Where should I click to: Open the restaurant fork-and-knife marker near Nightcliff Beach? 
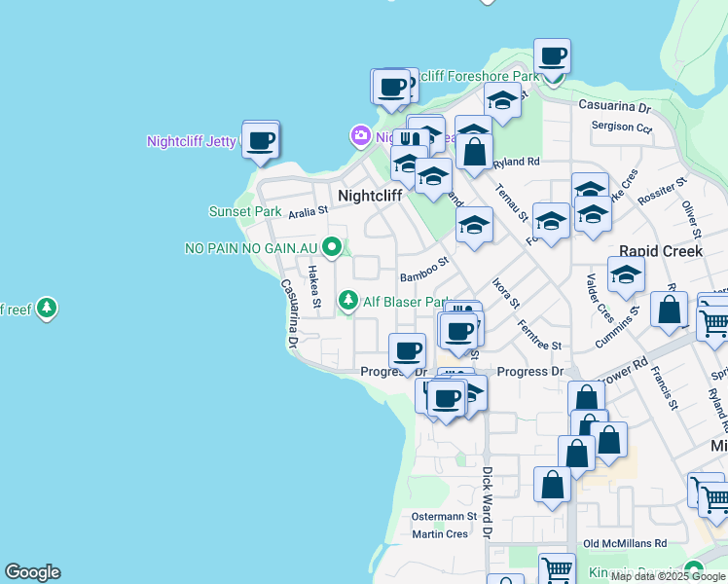click(411, 138)
